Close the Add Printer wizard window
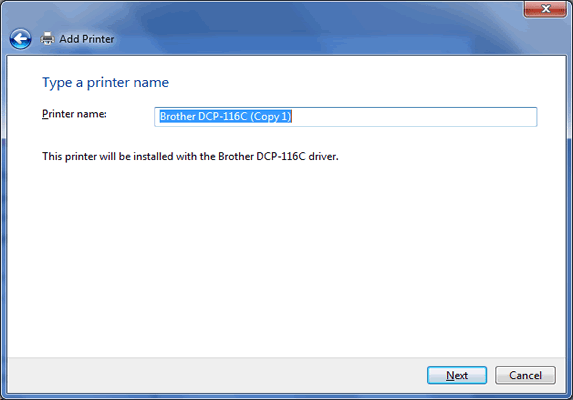Viewport: 573px width, 400px height. (545, 8)
